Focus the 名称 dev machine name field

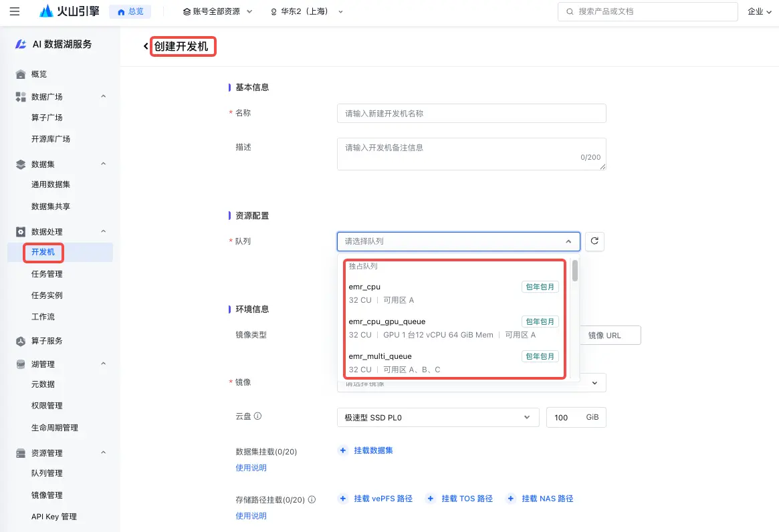[x=471, y=113]
